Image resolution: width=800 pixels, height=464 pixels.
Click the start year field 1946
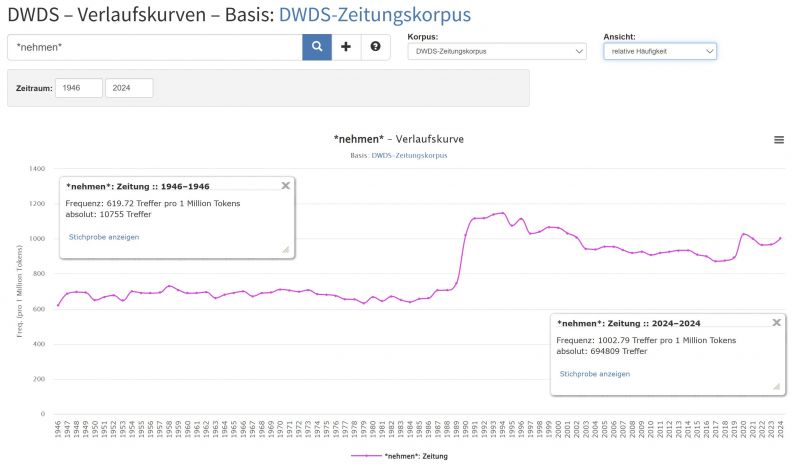79,88
